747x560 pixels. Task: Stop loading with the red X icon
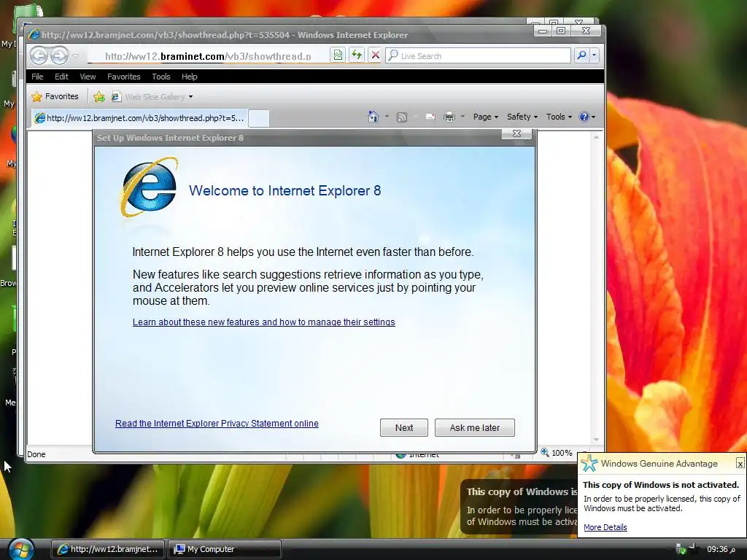click(376, 55)
